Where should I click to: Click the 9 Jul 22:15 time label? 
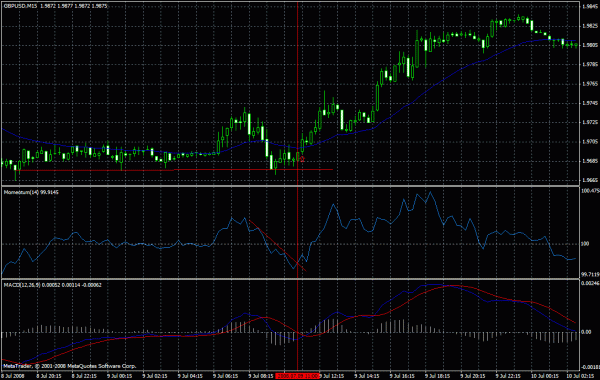(x=509, y=376)
